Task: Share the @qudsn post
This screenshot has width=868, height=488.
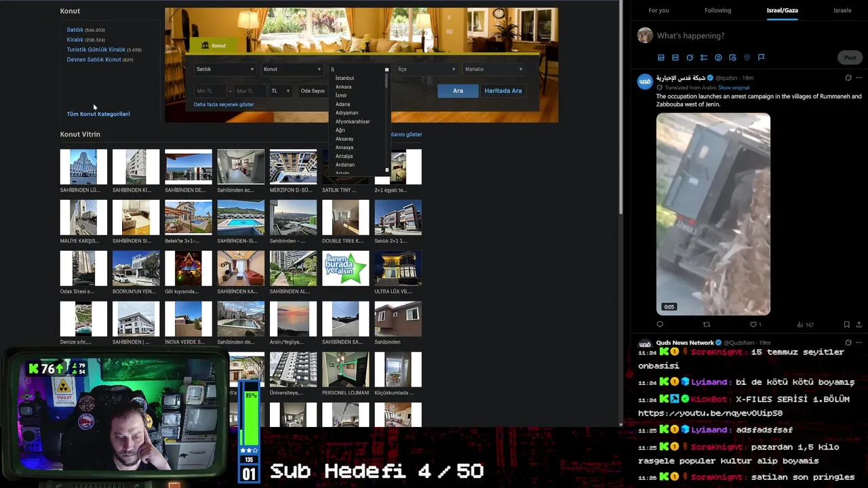Action: (x=859, y=325)
